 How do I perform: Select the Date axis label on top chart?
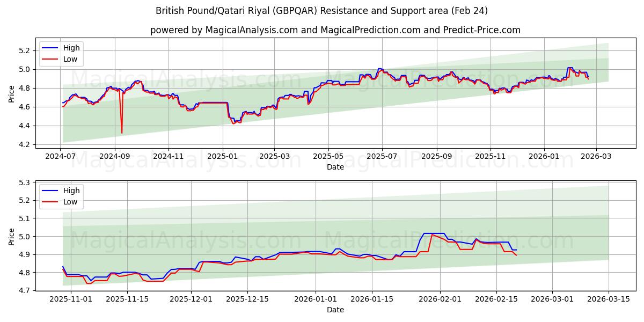(336, 167)
